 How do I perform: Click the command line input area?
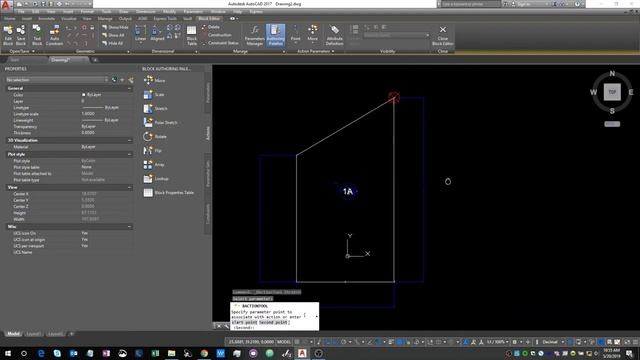pyautogui.click(x=274, y=316)
